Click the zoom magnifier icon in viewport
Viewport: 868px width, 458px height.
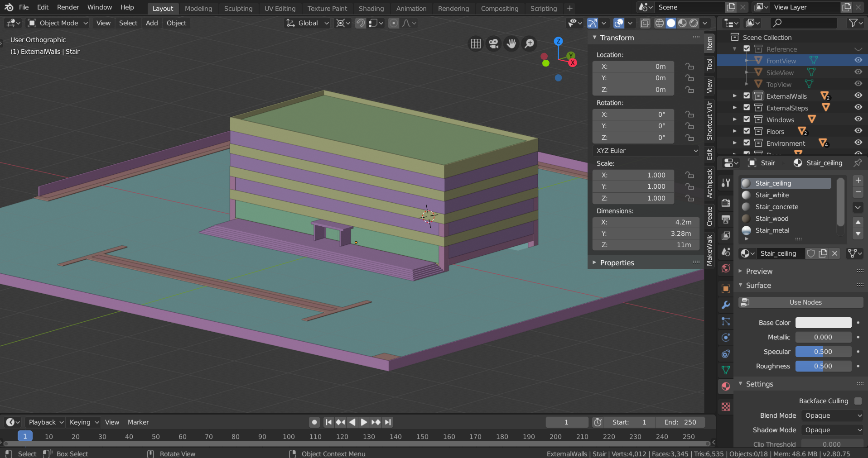(x=529, y=43)
